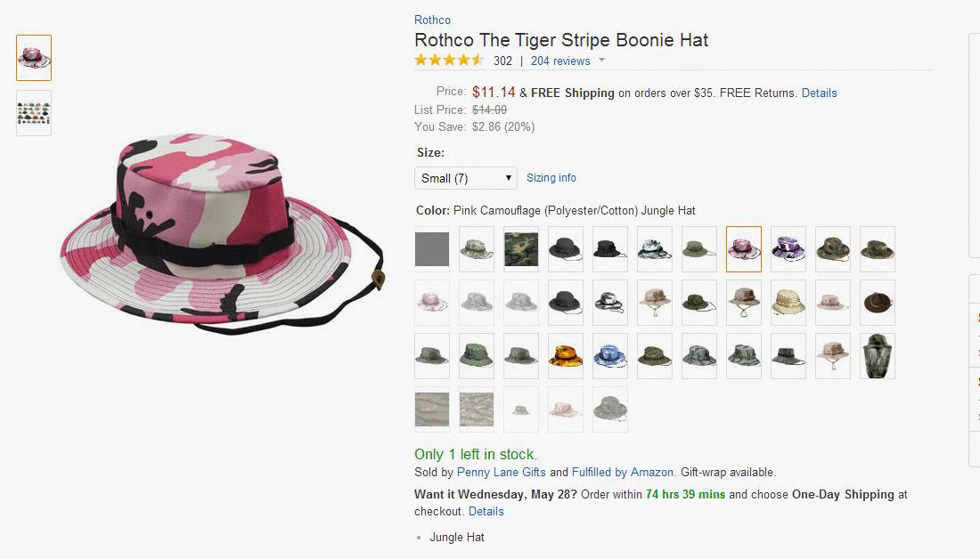This screenshot has width=980, height=559.
Task: Open the Small (7) size dropdown
Action: 466,178
